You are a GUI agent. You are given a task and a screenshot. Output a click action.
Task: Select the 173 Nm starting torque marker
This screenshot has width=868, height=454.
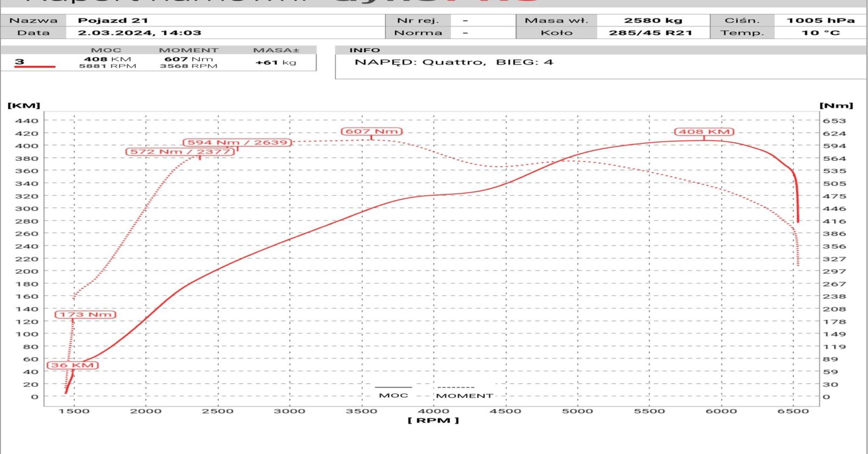click(85, 314)
